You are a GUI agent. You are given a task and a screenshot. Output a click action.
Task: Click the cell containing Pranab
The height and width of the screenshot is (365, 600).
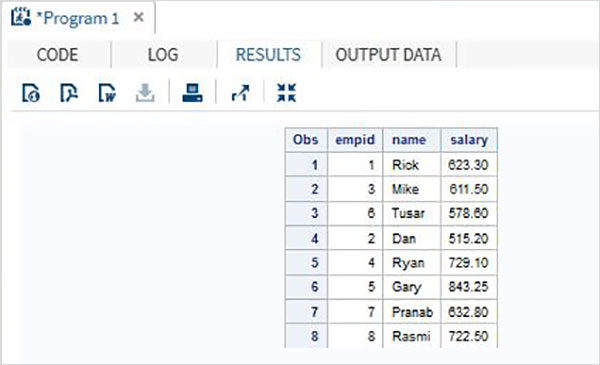coord(412,312)
